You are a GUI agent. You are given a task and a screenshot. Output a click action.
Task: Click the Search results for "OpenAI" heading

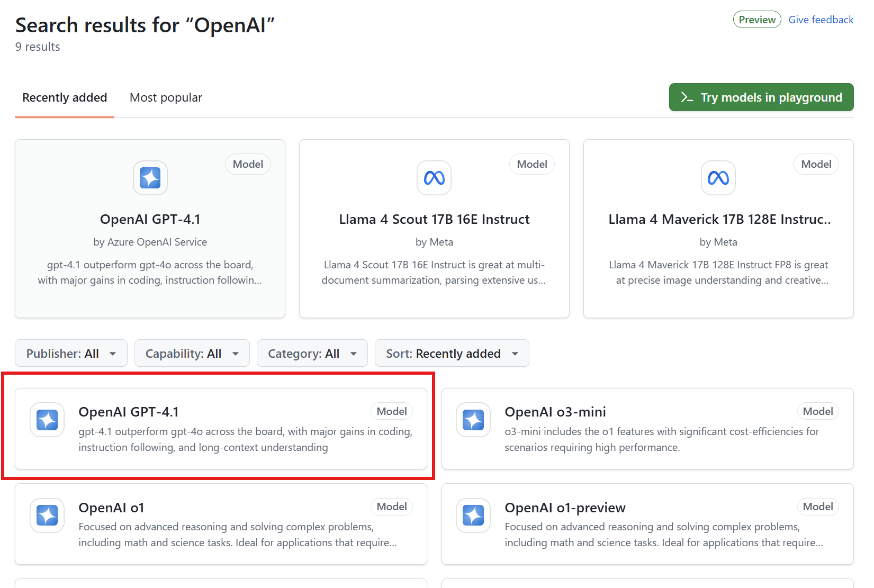pos(145,25)
